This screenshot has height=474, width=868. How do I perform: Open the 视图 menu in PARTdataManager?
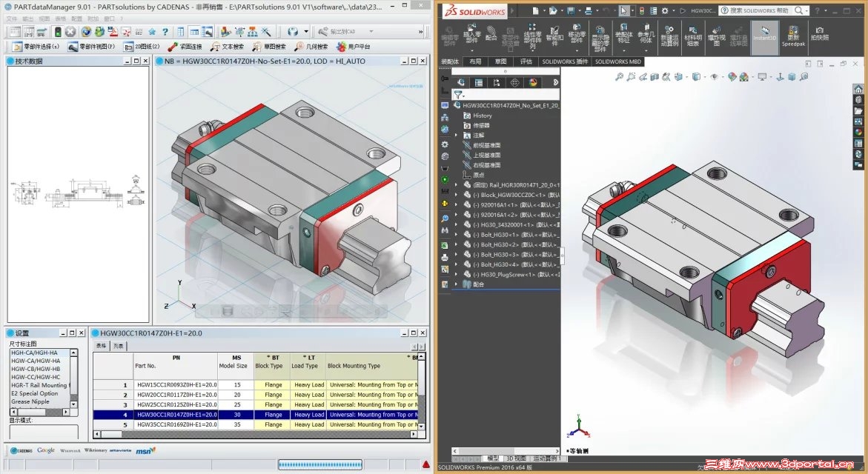[44, 19]
